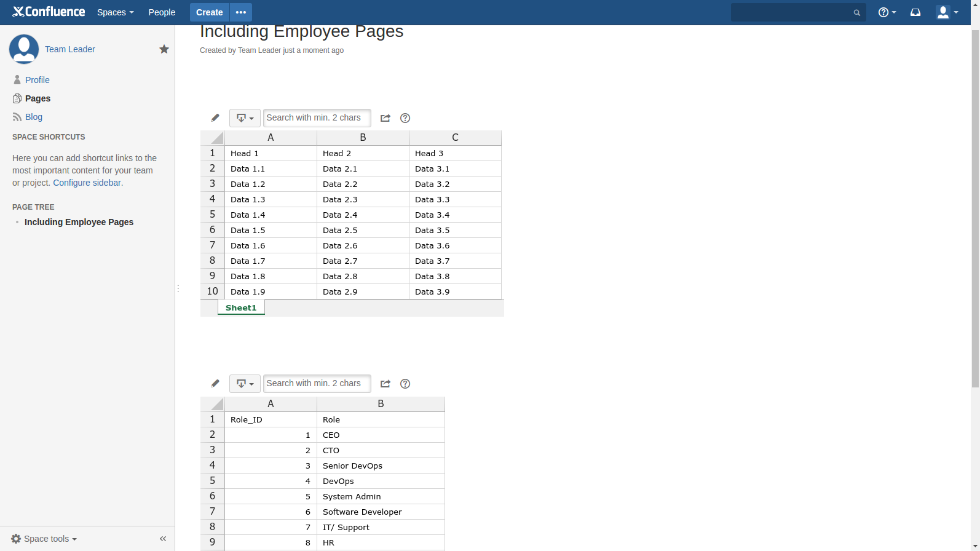Open the Configure sidebar link

point(87,183)
